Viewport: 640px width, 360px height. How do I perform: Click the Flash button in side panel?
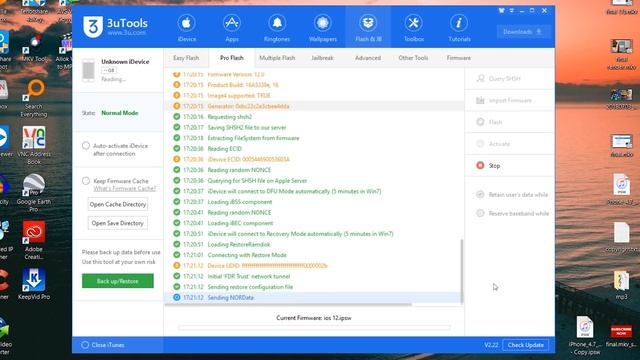[x=509, y=122]
